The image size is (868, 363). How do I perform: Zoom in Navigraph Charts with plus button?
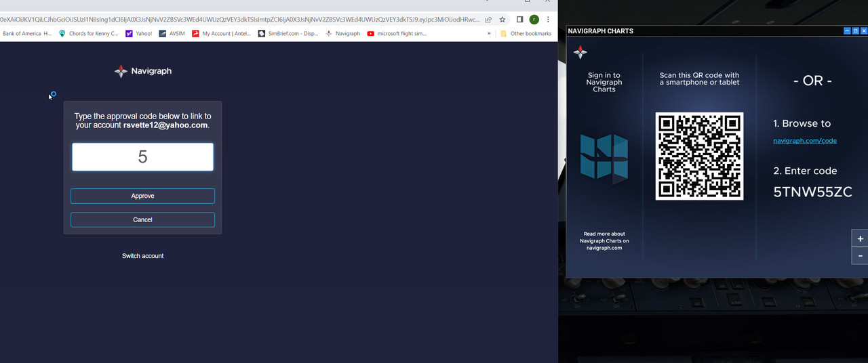pyautogui.click(x=861, y=239)
